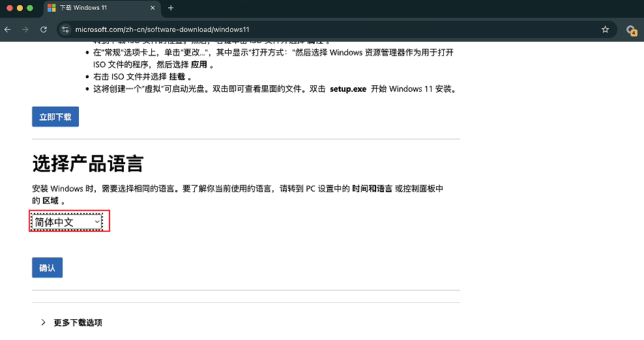Reload the page with refresh icon
Screen dimensions: 644x340
pos(44,29)
